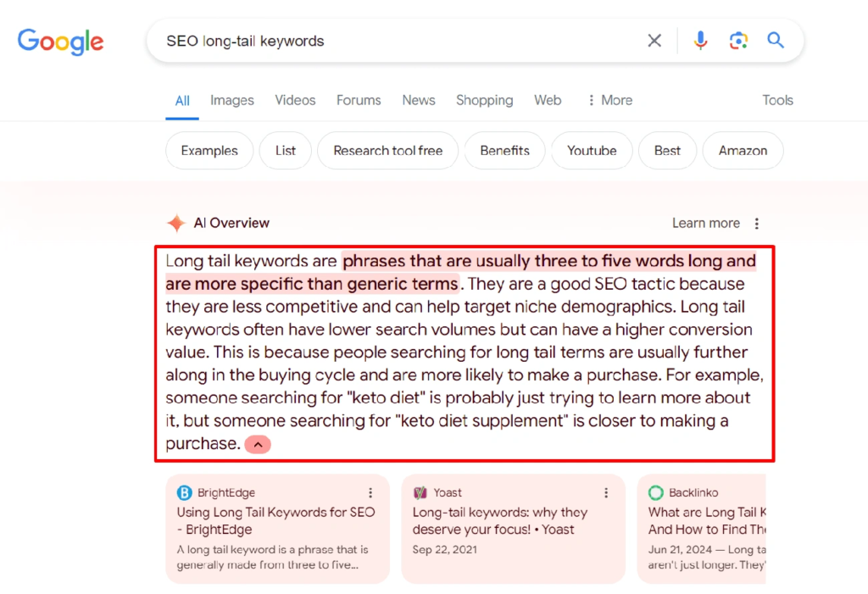The image size is (868, 594).
Task: Click the AI Overview sparkle icon
Action: point(176,224)
